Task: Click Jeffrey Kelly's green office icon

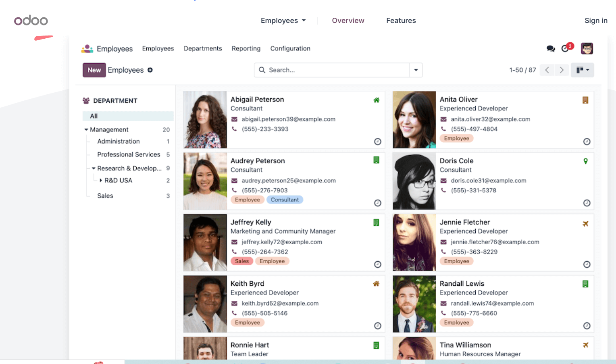Action: pos(376,223)
